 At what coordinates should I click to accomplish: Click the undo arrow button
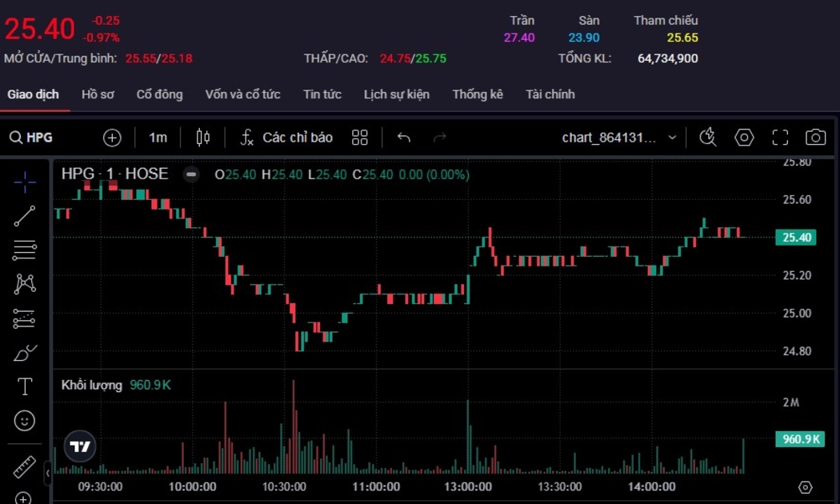(x=404, y=138)
